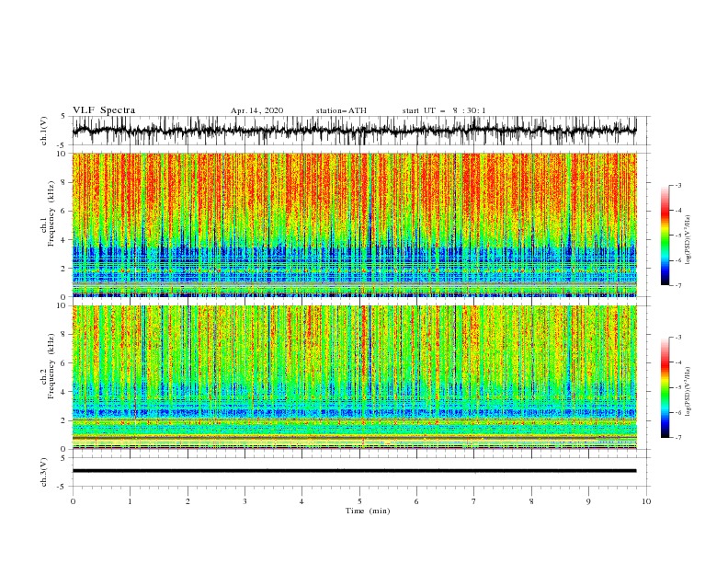This screenshot has width=728, height=563.
Task: Click the "5" tick on ch.1(V) axis
Action: click(x=63, y=116)
